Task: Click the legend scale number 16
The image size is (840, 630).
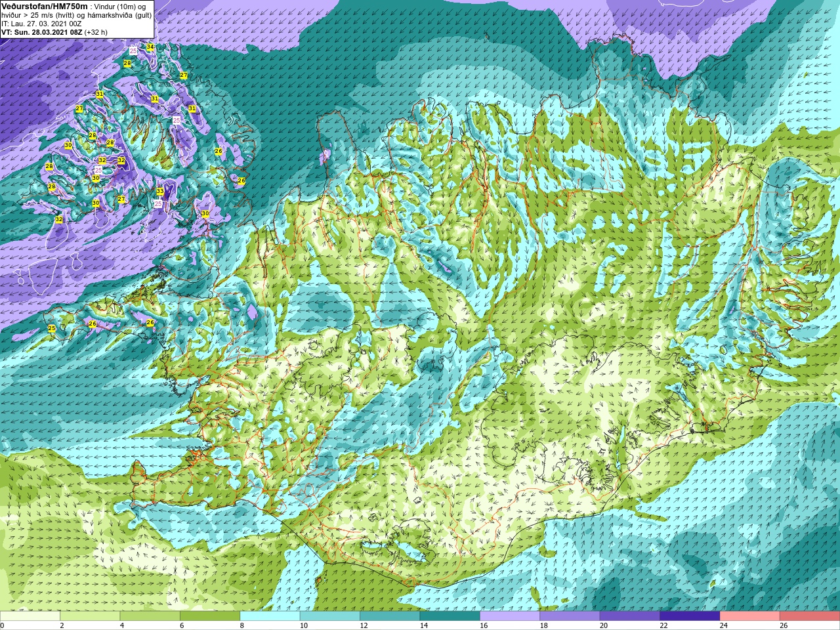Action: click(x=484, y=626)
